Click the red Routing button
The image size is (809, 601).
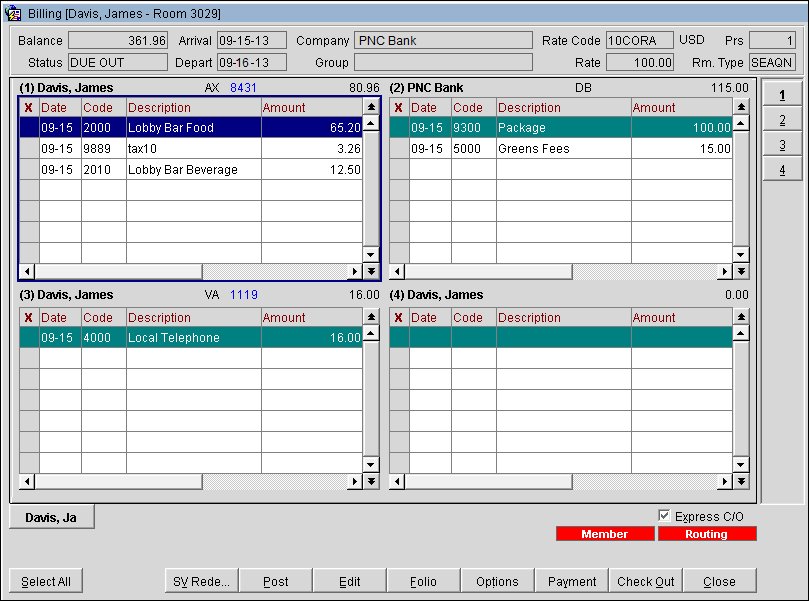point(707,534)
